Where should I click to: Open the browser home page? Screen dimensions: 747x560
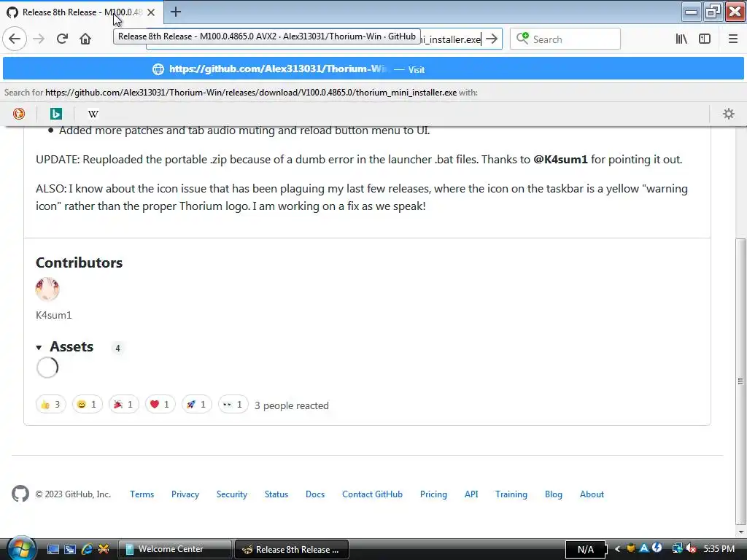(x=85, y=39)
